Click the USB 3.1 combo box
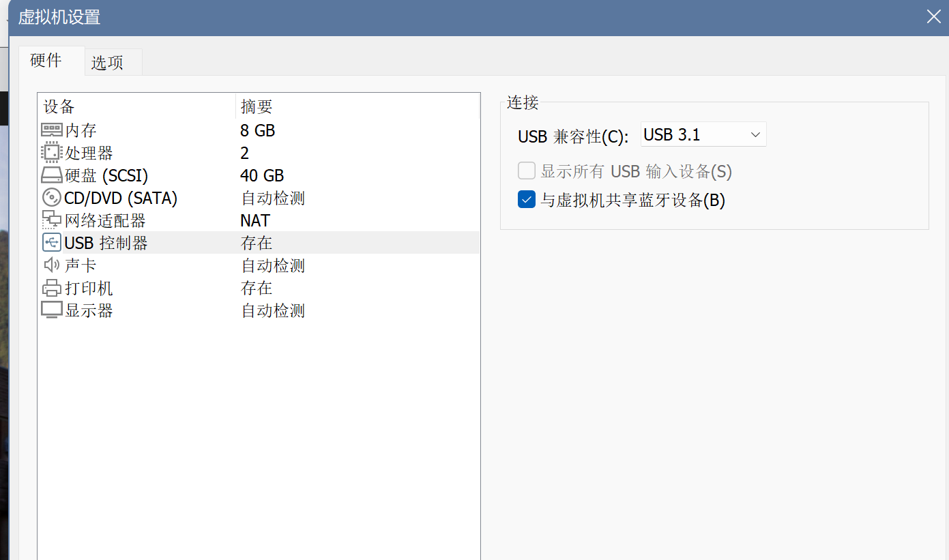Screen dimensions: 949x560 (703, 134)
